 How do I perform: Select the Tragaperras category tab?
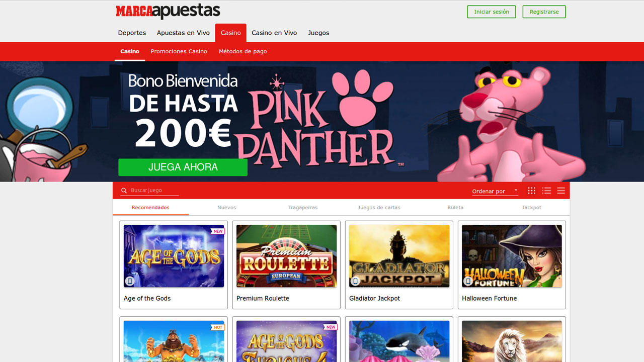[x=303, y=207]
